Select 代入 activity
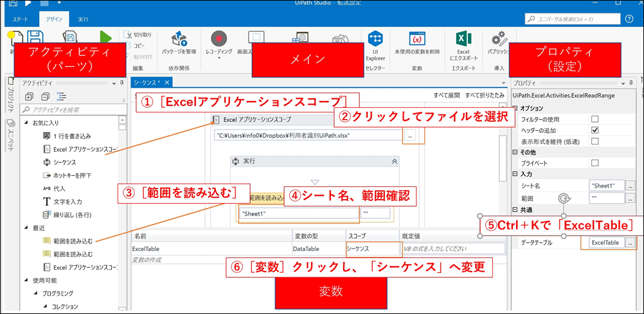Image resolution: width=644 pixels, height=314 pixels. (x=54, y=188)
